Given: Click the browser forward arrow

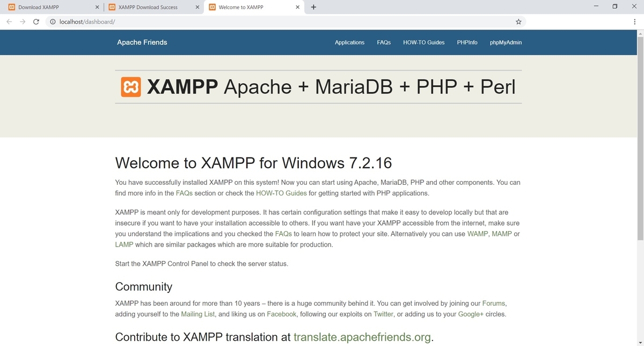Looking at the screenshot, I should (23, 22).
